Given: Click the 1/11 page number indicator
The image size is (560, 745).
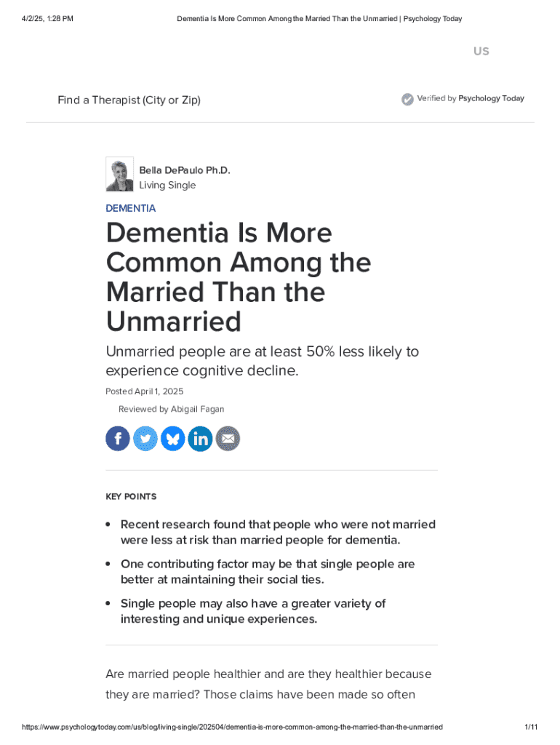Looking at the screenshot, I should (x=530, y=727).
